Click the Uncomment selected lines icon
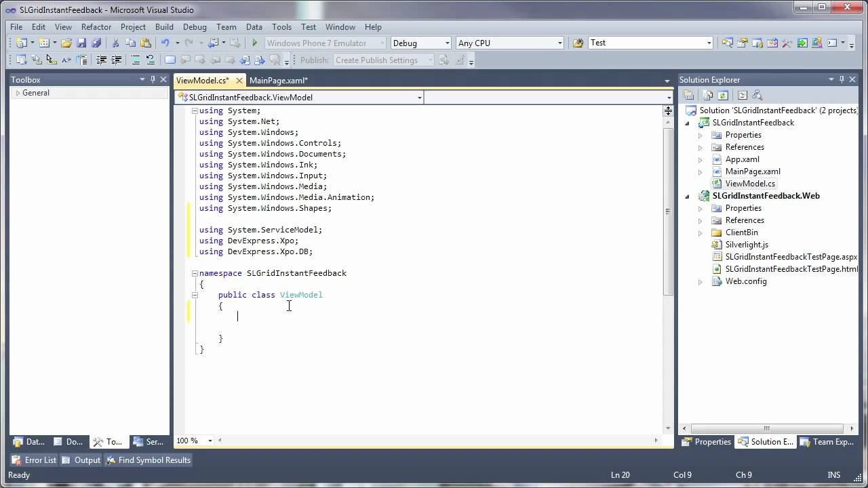Image resolution: width=868 pixels, height=488 pixels. (x=151, y=60)
